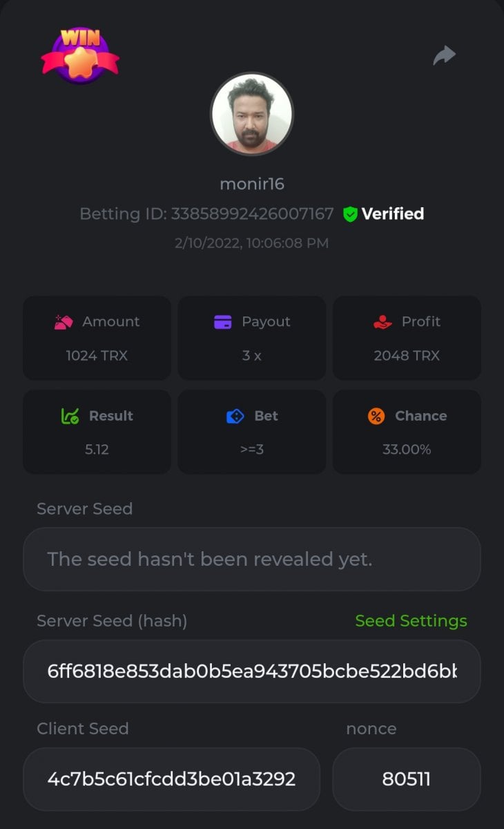The height and width of the screenshot is (829, 504).
Task: Click the 1024 TRX amount value
Action: (x=97, y=356)
